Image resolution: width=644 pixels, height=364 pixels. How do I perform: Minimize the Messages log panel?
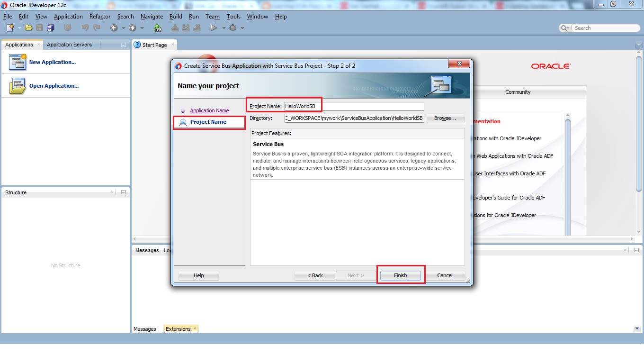636,250
